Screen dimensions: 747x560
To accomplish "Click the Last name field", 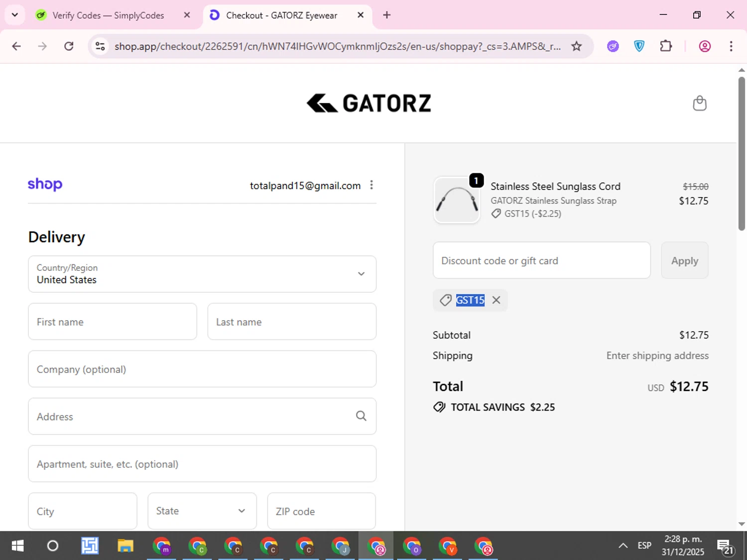I will pos(292,322).
